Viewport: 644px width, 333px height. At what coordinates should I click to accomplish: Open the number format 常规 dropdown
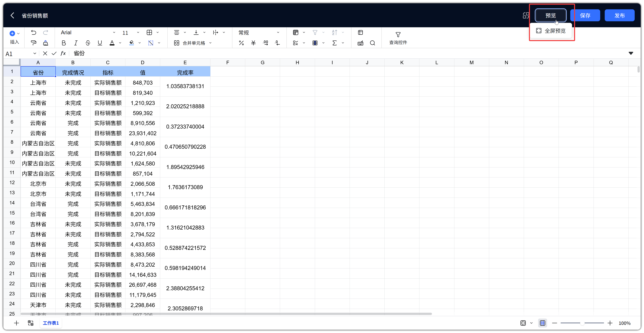coord(259,32)
